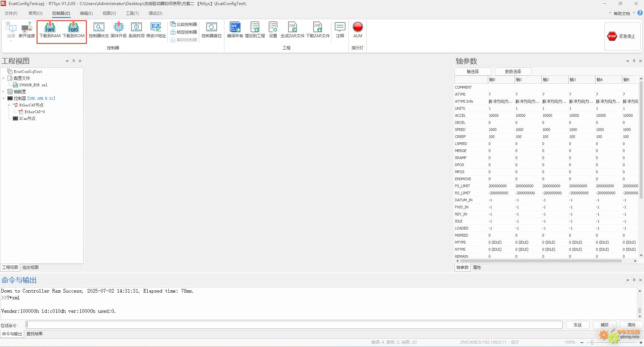
Task: Open the 轴参数 panel dropdown arrow
Action: tap(628, 61)
